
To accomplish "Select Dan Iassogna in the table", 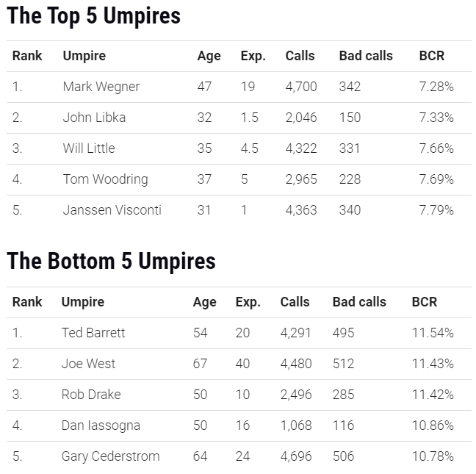I will (101, 426).
